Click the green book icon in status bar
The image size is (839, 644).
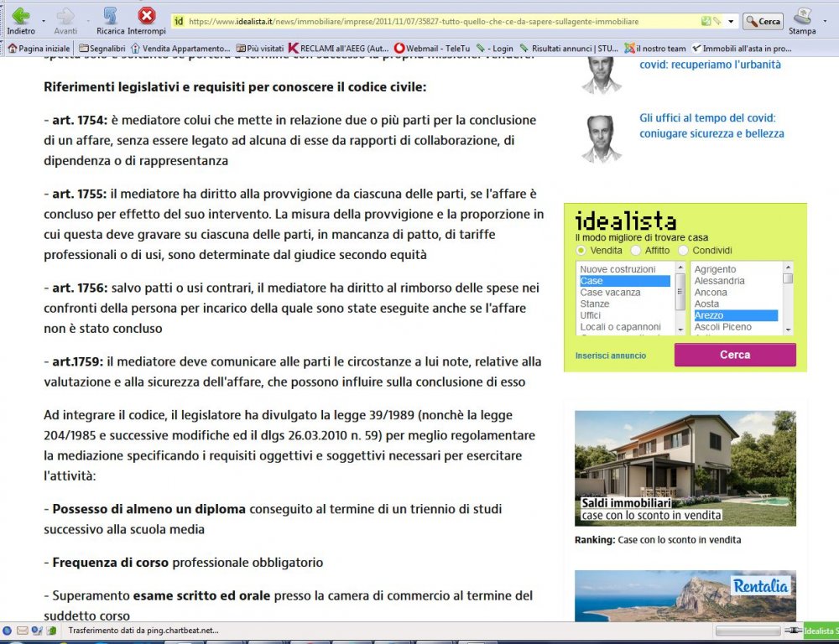[51, 631]
